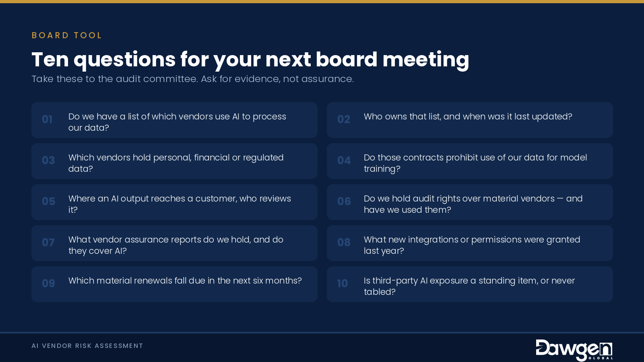
Task: Select the audit committee subtitle text
Action: click(193, 79)
